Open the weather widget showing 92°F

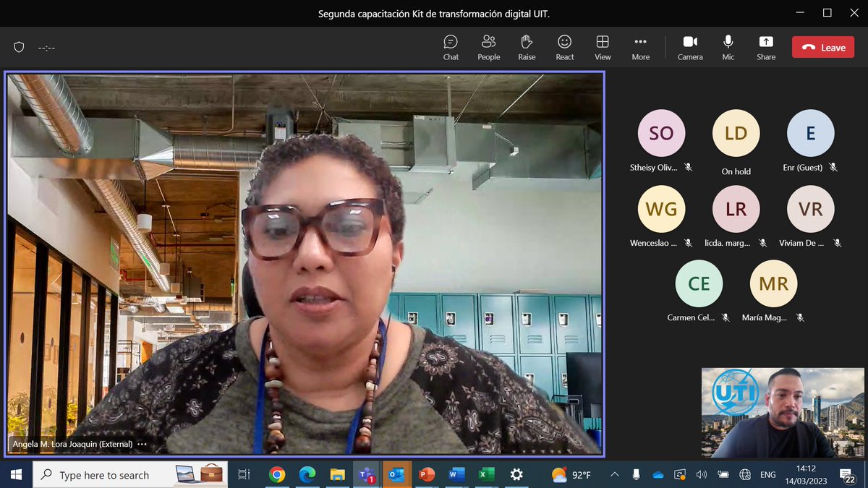[571, 475]
